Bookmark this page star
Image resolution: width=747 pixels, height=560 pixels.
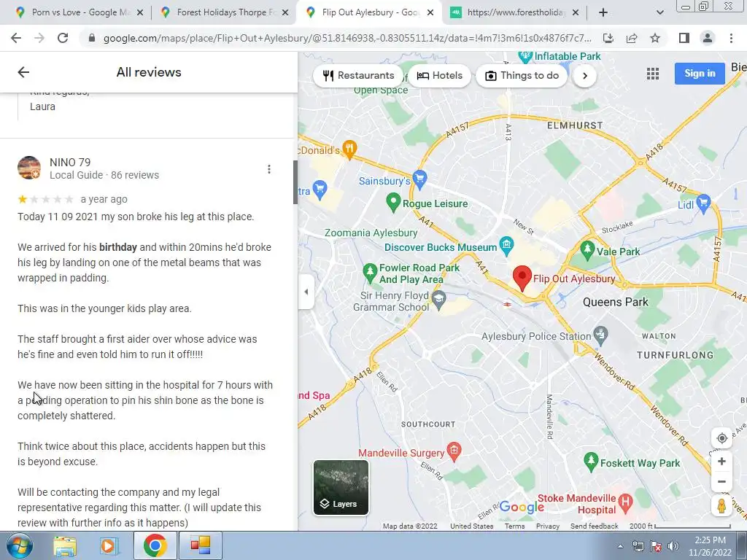click(x=655, y=38)
